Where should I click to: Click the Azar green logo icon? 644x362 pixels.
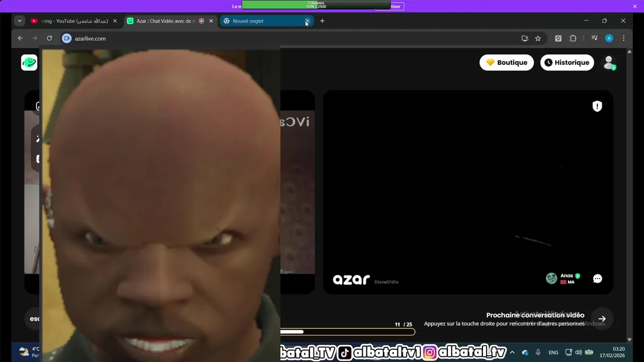click(x=29, y=62)
